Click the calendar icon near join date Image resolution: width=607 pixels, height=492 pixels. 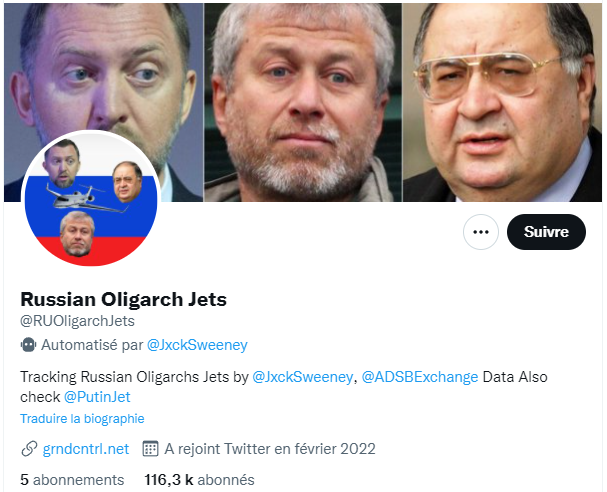150,449
